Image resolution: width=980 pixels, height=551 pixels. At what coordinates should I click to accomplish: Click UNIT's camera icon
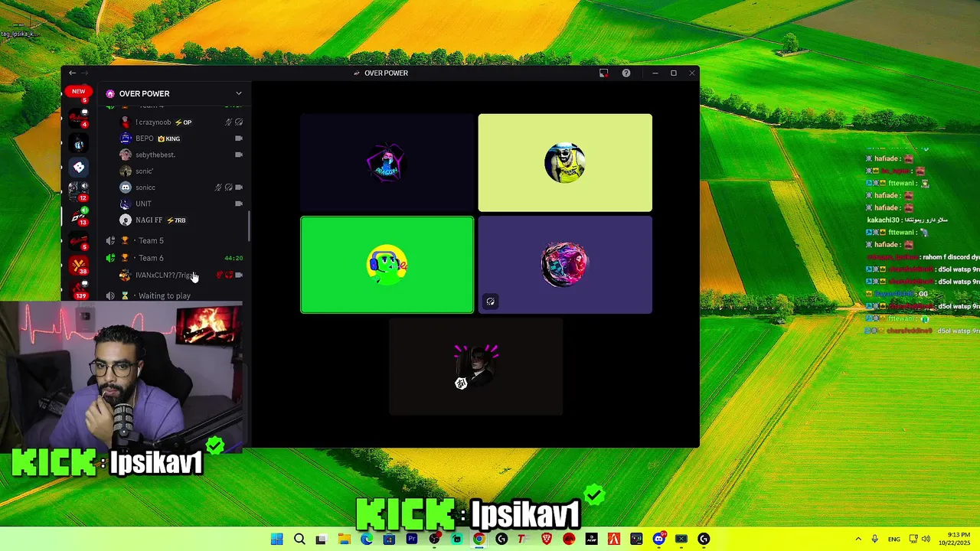[239, 204]
